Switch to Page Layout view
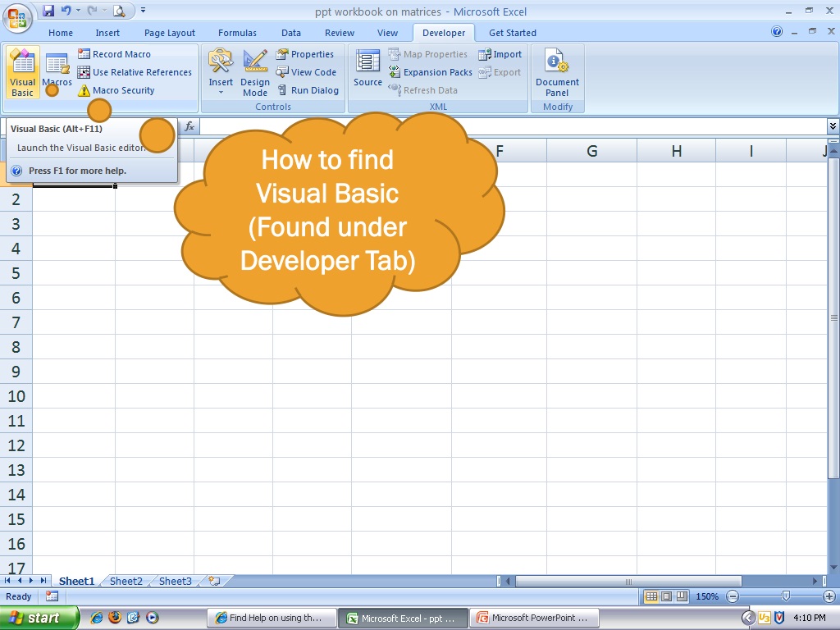This screenshot has width=840, height=630. (x=666, y=596)
